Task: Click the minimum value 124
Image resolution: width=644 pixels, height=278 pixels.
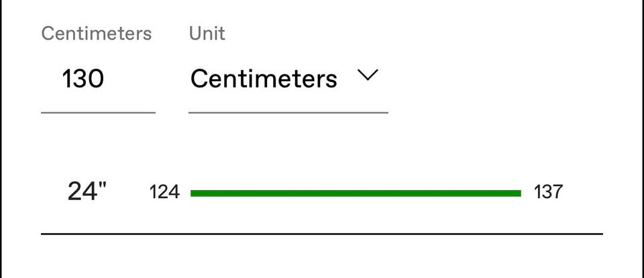Action: [164, 193]
